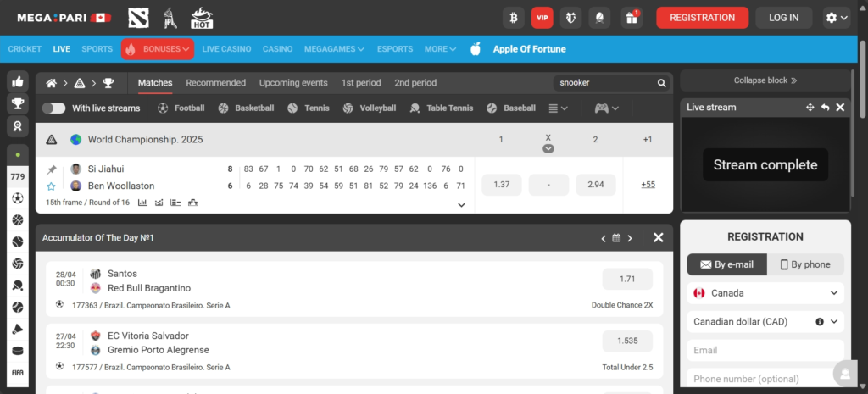Expand the MEGAGAMES dropdown menu
Image resolution: width=868 pixels, height=394 pixels.
(334, 48)
